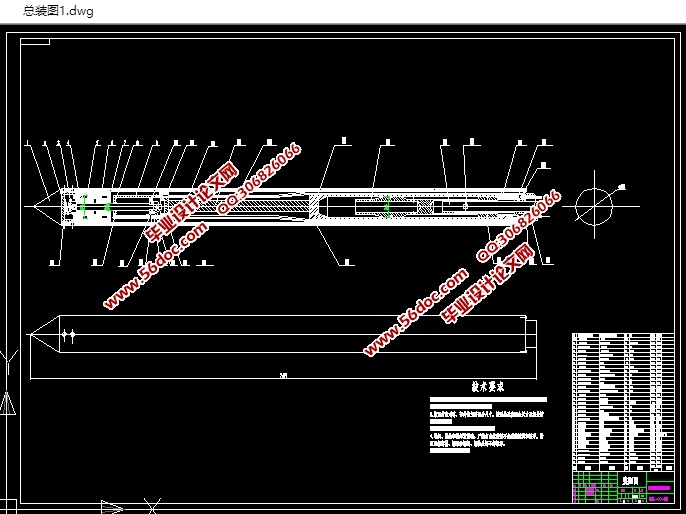Click the two small crosshair marks in the lower outline
The width and height of the screenshot is (686, 514).
[70, 335]
